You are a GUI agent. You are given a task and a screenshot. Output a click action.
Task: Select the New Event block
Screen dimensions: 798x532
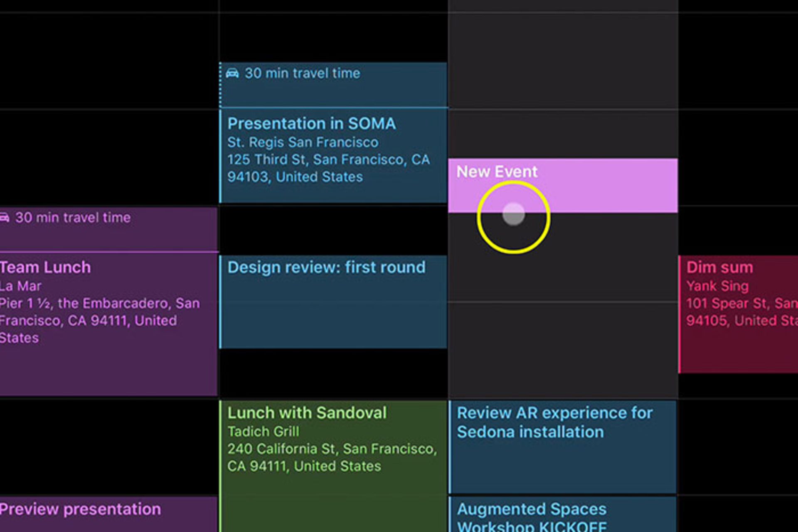point(563,186)
